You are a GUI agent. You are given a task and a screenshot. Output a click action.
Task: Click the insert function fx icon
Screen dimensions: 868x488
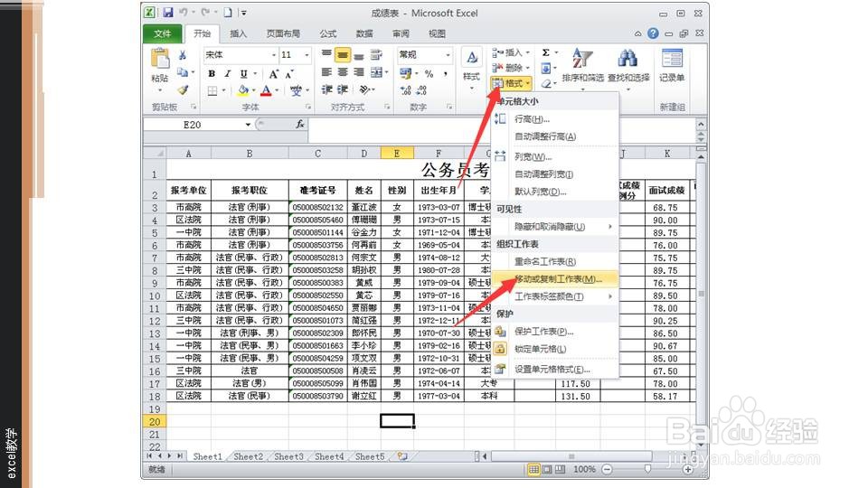(x=299, y=125)
